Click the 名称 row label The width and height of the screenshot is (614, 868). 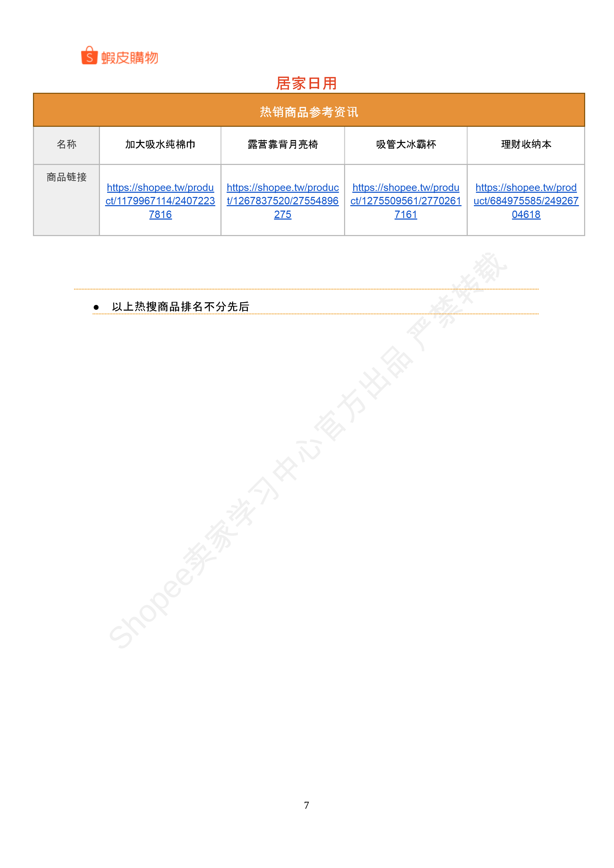[x=66, y=145]
